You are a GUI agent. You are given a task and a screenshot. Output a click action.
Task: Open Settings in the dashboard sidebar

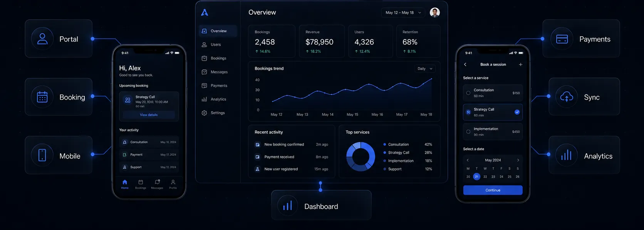[x=218, y=113]
